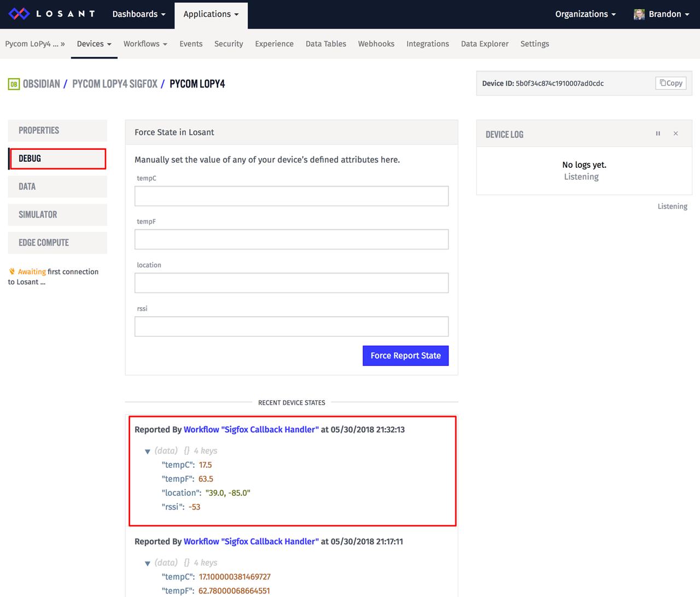700x597 pixels.
Task: Expand the Devices submenu
Action: tap(94, 44)
